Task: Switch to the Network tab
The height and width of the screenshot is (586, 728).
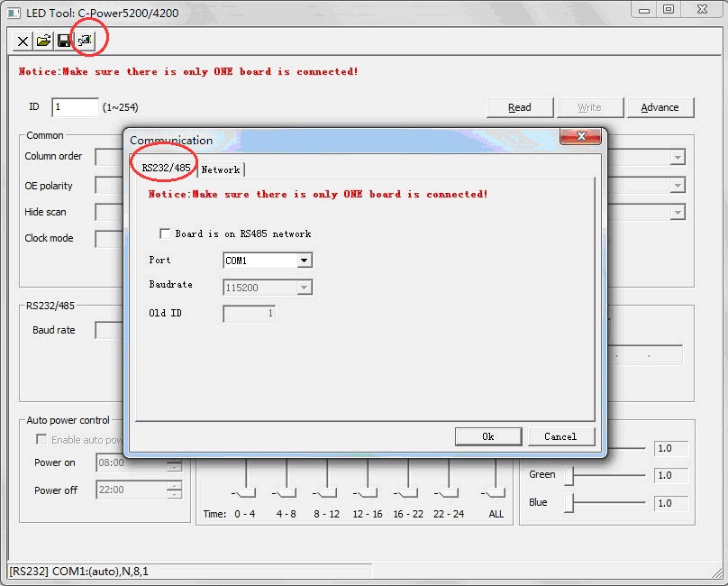Action: [221, 169]
